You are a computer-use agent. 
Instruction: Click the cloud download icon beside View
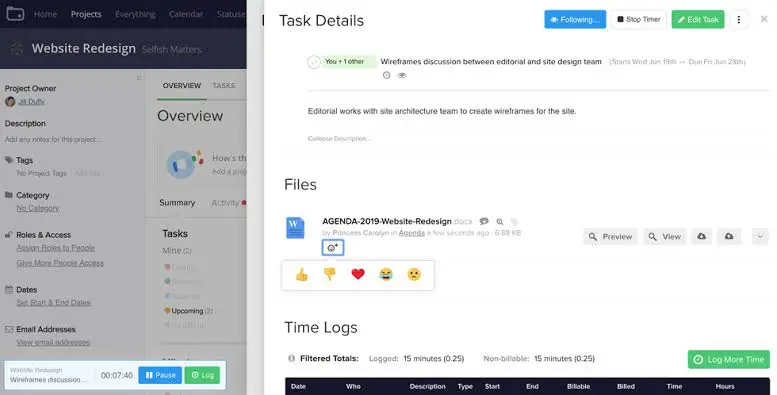coord(702,236)
